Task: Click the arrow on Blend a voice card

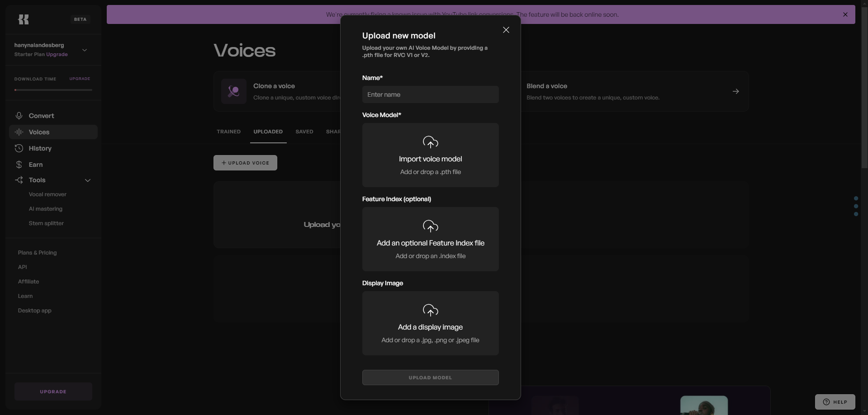Action: tap(736, 91)
